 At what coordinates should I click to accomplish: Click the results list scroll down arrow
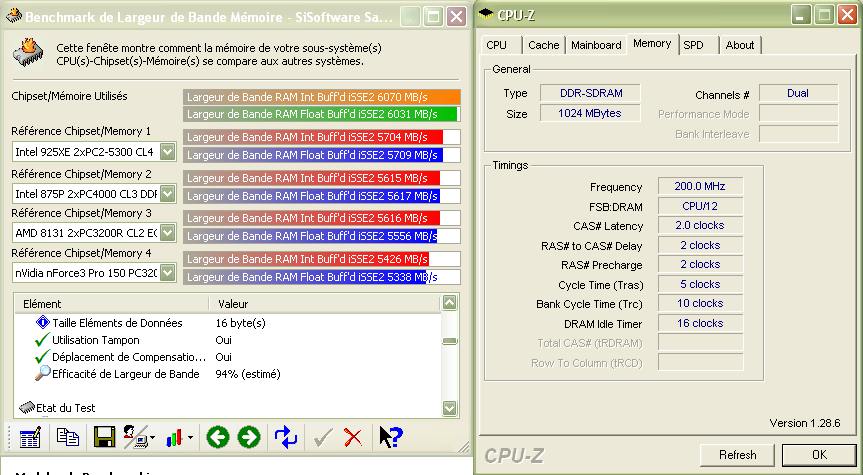[x=449, y=408]
